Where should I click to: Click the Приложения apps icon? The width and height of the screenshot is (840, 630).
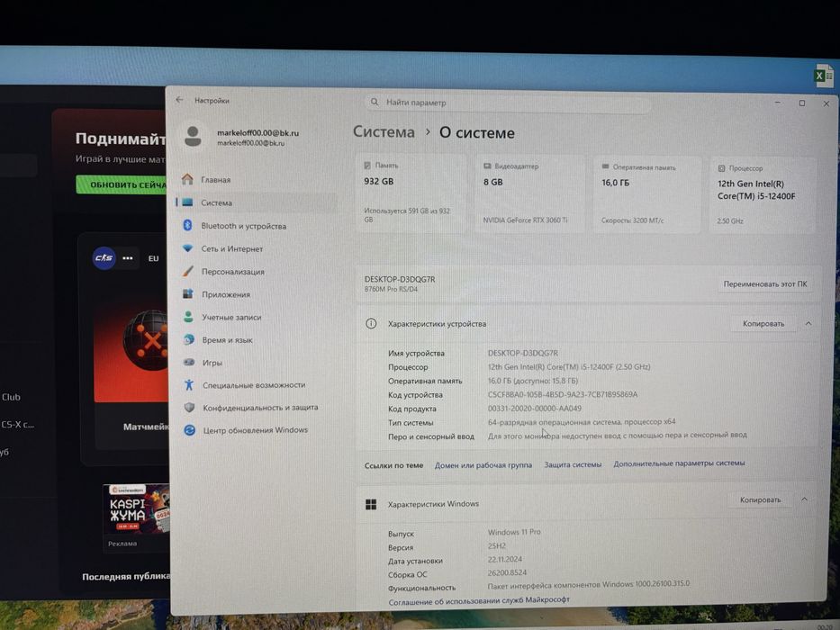(188, 294)
